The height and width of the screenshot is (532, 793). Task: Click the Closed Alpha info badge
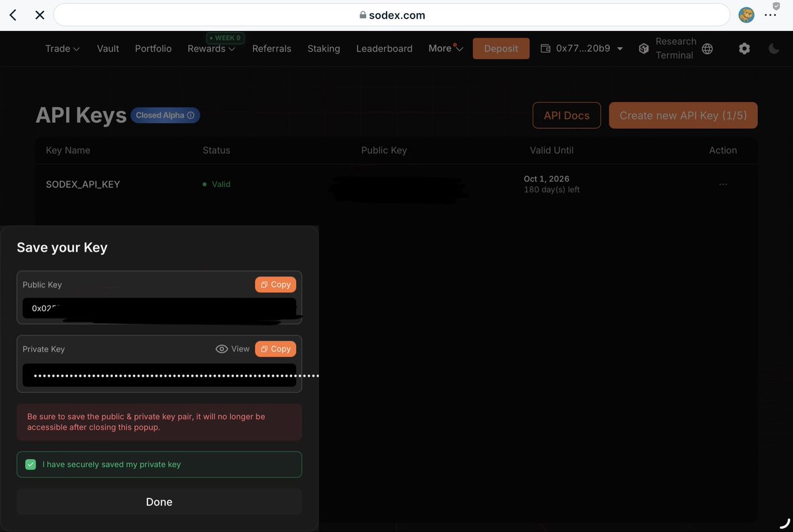(x=165, y=115)
